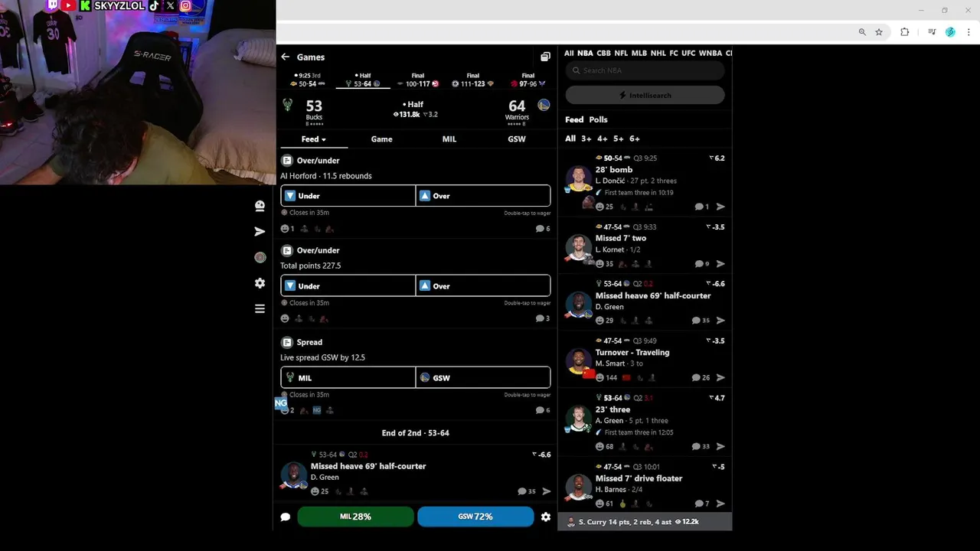Switch to the MIL tab
Viewport: 980px width, 551px height.
449,139
